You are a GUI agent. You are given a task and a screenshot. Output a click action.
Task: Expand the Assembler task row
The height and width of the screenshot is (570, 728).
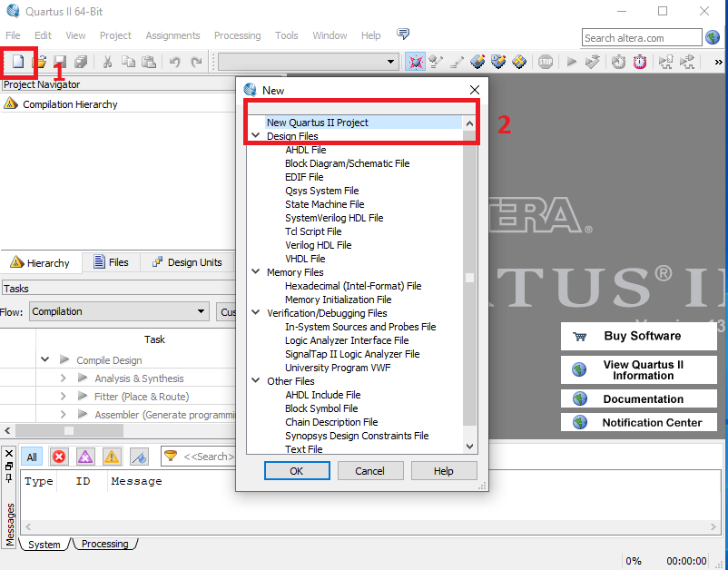point(64,414)
